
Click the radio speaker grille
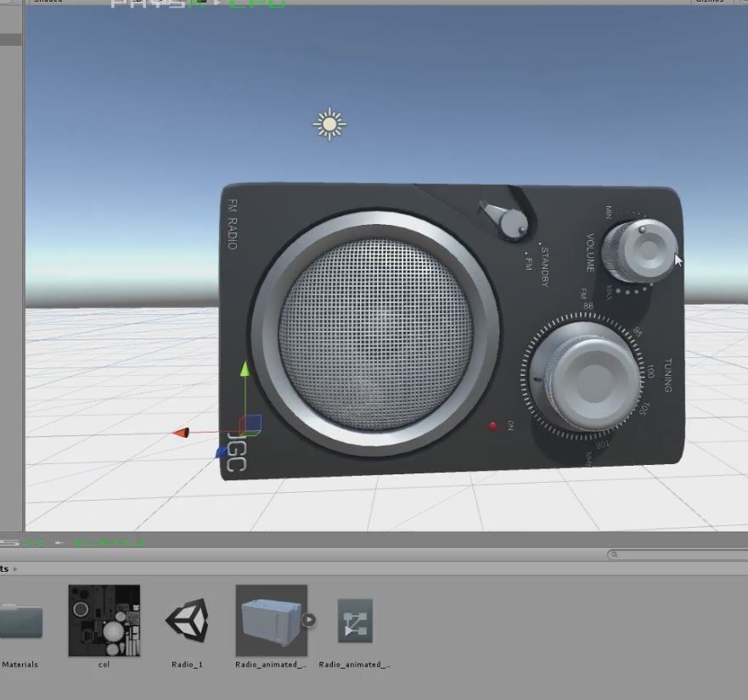376,333
